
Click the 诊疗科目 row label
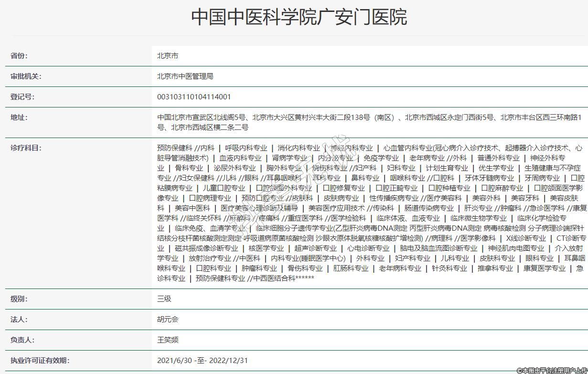click(26, 148)
